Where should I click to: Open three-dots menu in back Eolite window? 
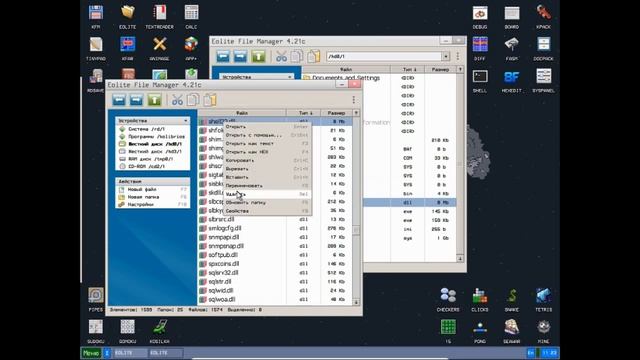pyautogui.click(x=458, y=56)
